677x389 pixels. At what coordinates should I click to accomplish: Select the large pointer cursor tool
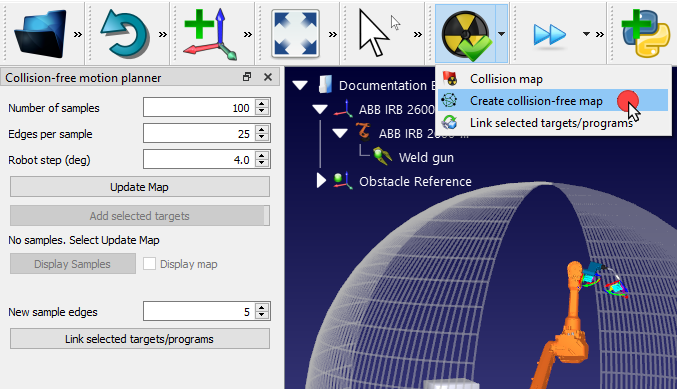pyautogui.click(x=374, y=34)
